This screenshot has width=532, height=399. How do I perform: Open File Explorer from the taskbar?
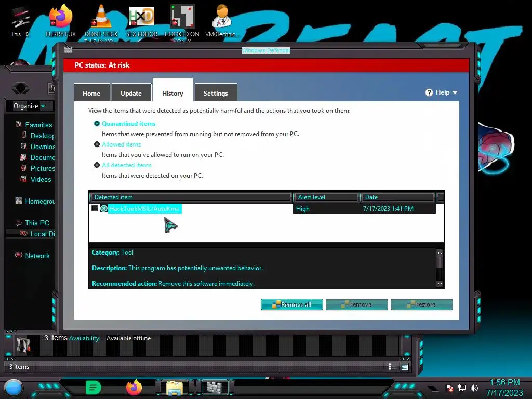(x=175, y=388)
